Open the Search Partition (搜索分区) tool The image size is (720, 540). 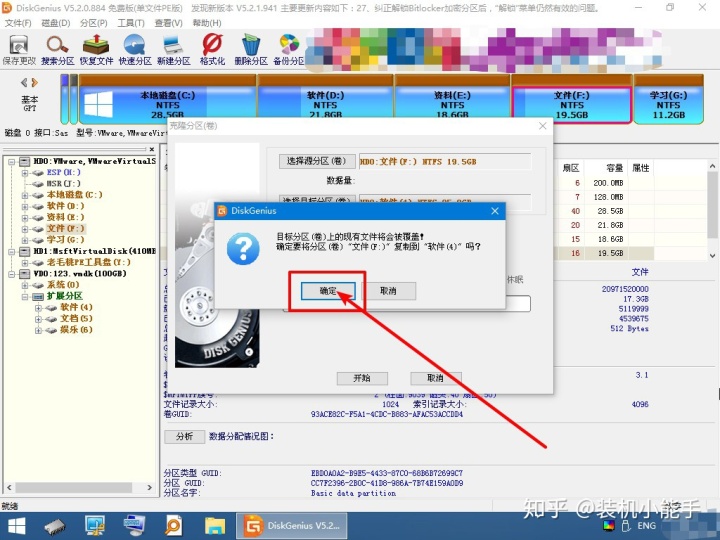click(x=57, y=50)
